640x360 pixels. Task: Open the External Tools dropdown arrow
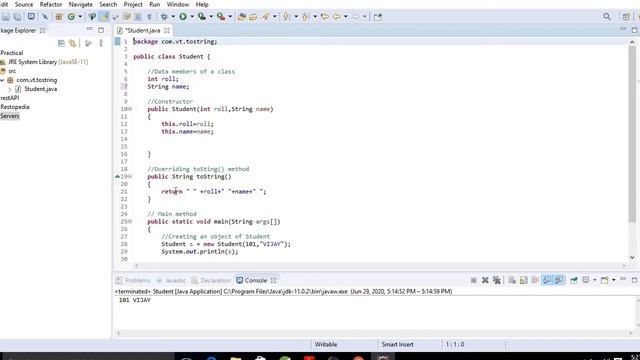[x=230, y=17]
